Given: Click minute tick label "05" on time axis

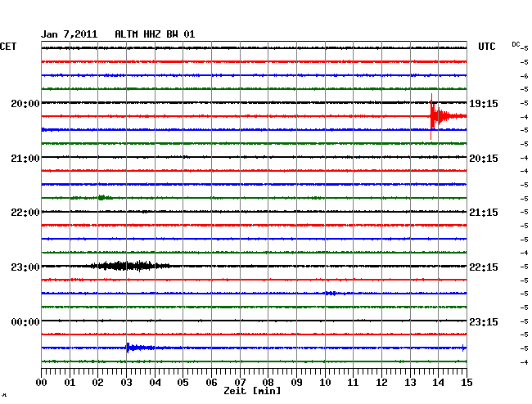Looking at the screenshot, I should tap(183, 383).
